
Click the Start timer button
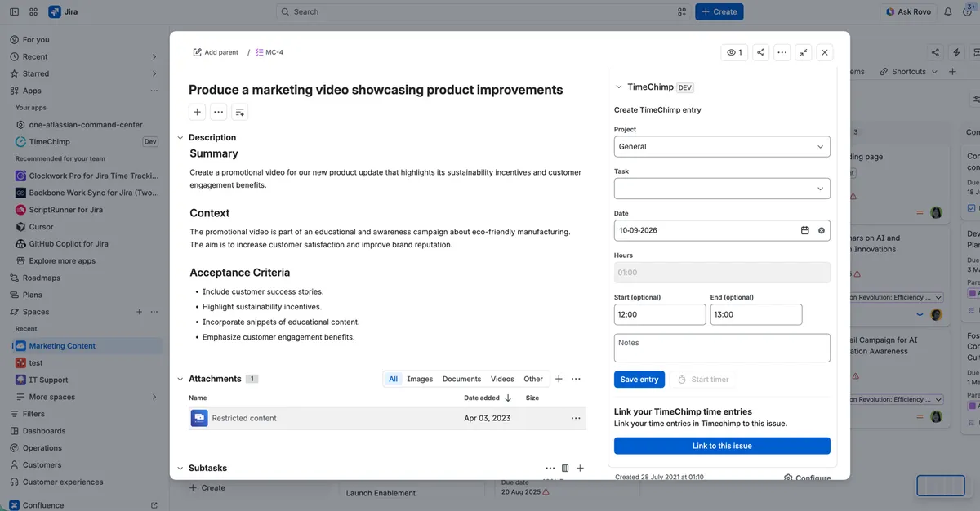[702, 380]
